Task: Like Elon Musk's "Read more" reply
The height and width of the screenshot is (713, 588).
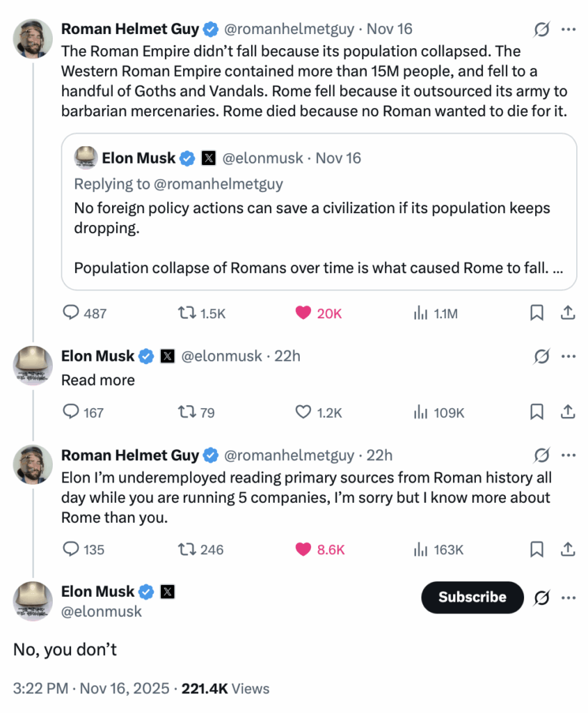Action: pos(303,412)
